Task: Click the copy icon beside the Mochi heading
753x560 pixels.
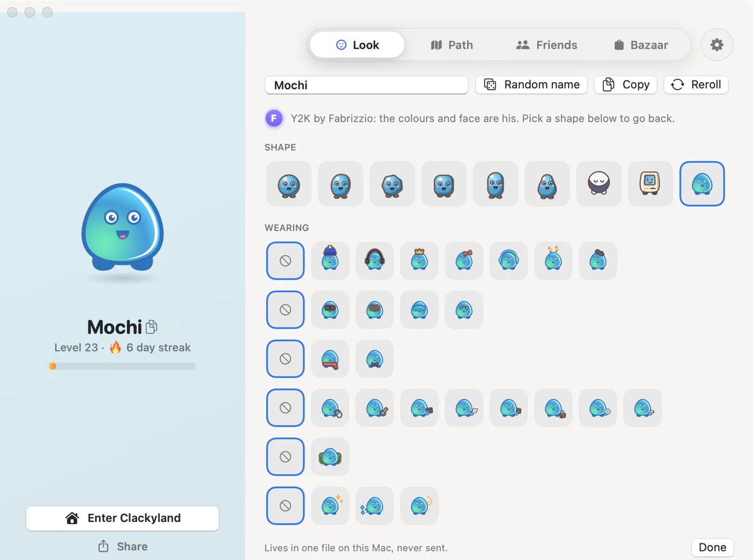Action: click(x=152, y=327)
